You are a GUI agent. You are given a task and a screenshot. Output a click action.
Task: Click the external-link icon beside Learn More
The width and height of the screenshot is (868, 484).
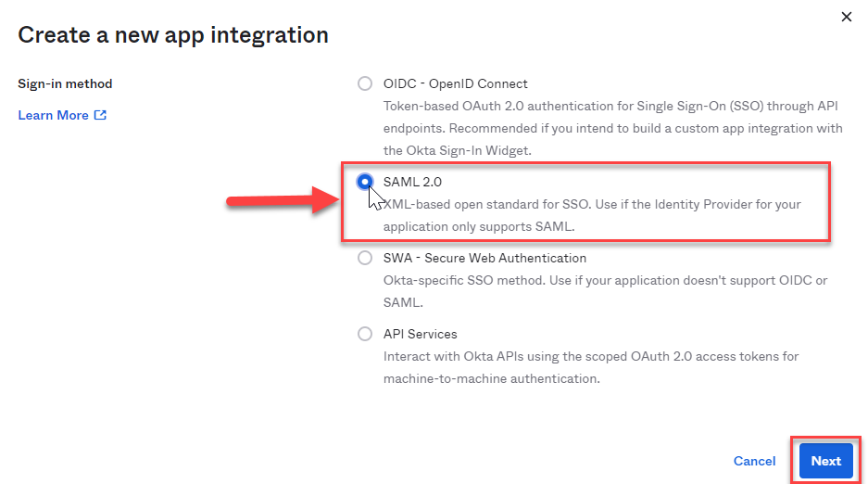[100, 116]
